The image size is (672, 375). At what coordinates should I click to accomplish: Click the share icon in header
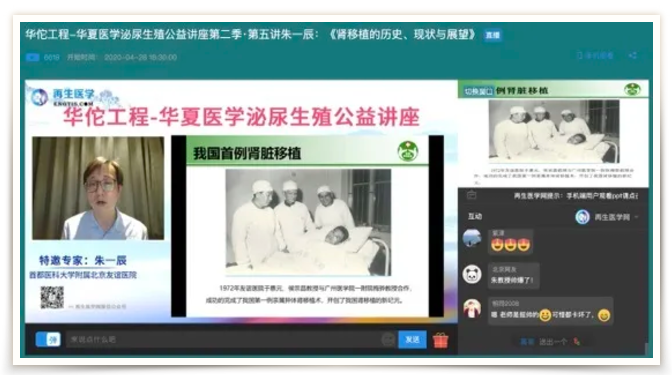pyautogui.click(x=633, y=56)
